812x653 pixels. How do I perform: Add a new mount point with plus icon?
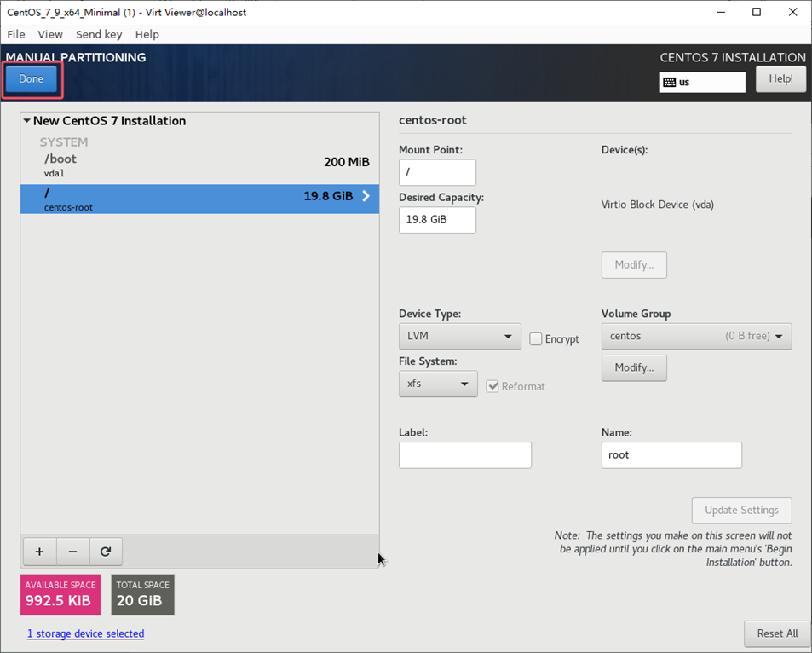[x=39, y=552]
